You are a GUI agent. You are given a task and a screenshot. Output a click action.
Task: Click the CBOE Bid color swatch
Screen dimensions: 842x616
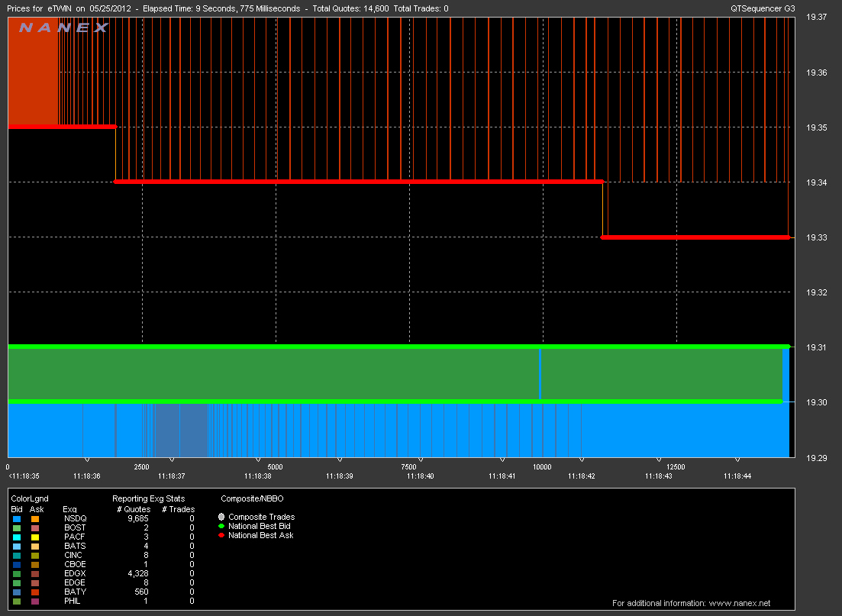tap(17, 565)
